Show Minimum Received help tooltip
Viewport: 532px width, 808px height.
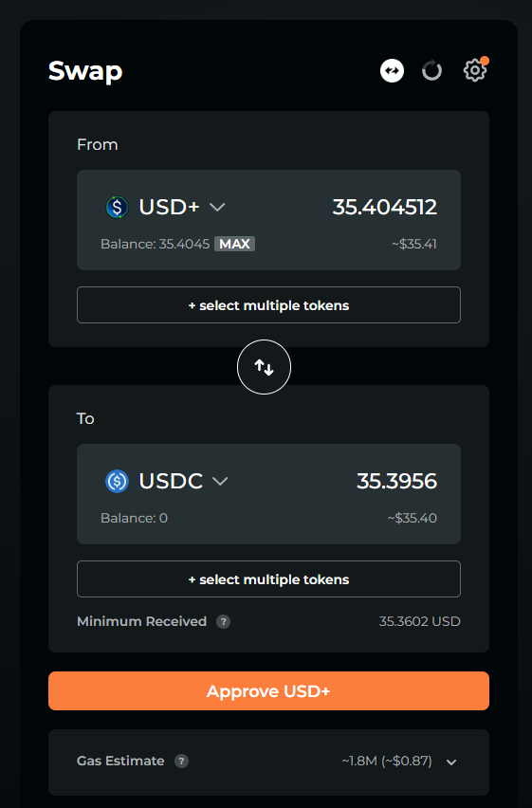point(223,621)
